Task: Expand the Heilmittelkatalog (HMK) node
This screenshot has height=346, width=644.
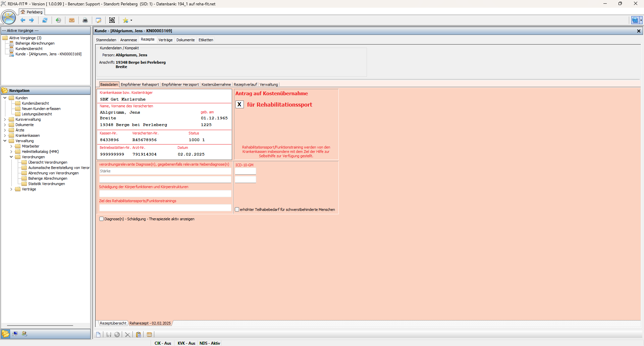Action: pos(11,152)
